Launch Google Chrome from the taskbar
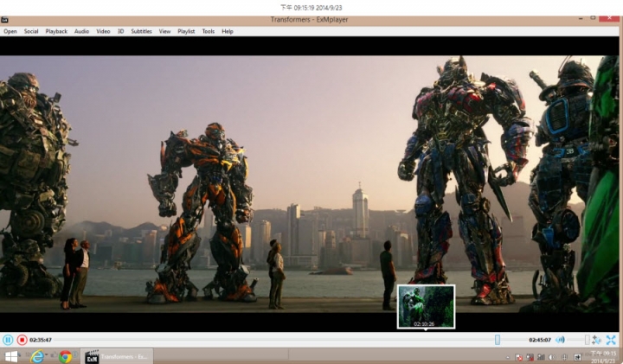The width and height of the screenshot is (623, 364). click(66, 356)
